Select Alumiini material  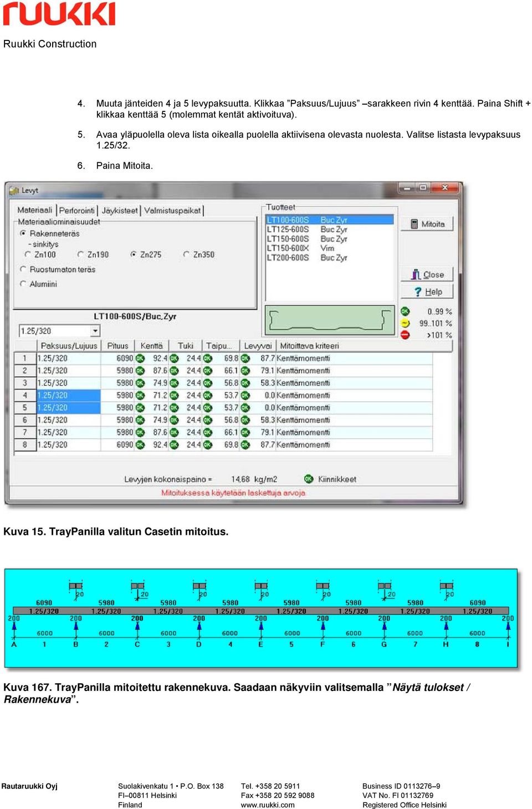[x=23, y=284]
